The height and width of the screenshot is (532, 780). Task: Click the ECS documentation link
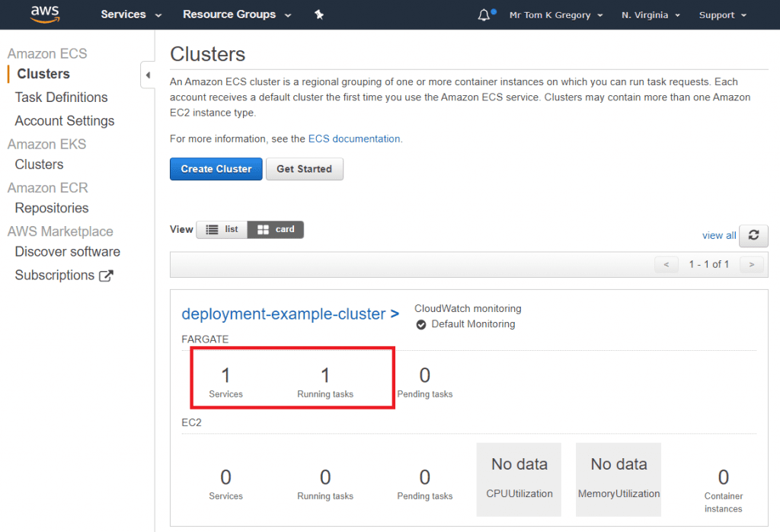pyautogui.click(x=353, y=139)
